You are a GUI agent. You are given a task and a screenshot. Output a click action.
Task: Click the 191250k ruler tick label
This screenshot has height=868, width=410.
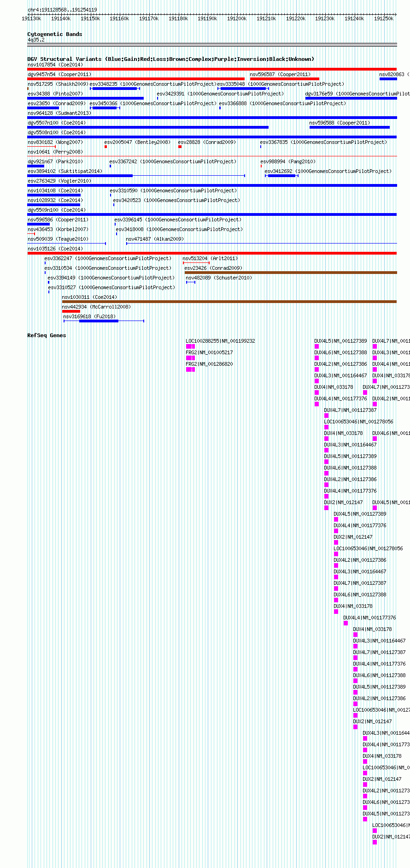pos(384,18)
